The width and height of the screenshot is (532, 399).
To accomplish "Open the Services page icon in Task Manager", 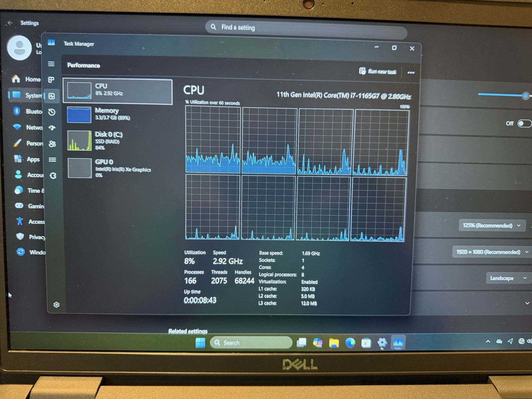I will [x=53, y=176].
